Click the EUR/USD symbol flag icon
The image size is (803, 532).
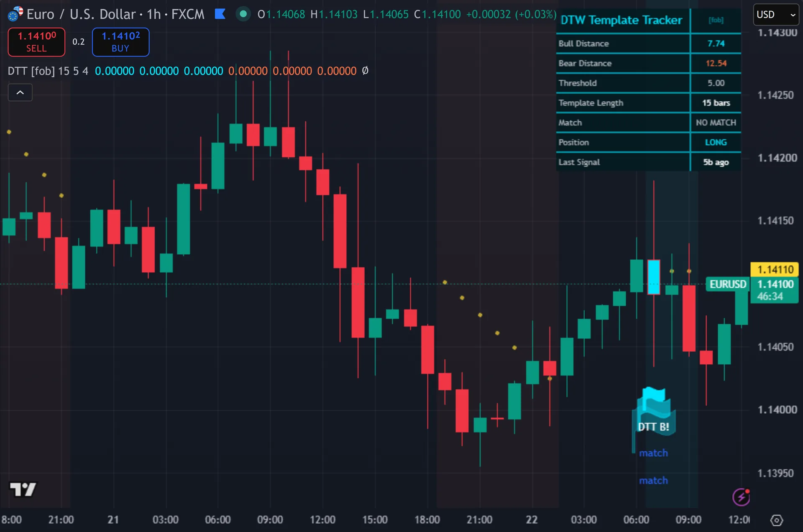(15, 14)
